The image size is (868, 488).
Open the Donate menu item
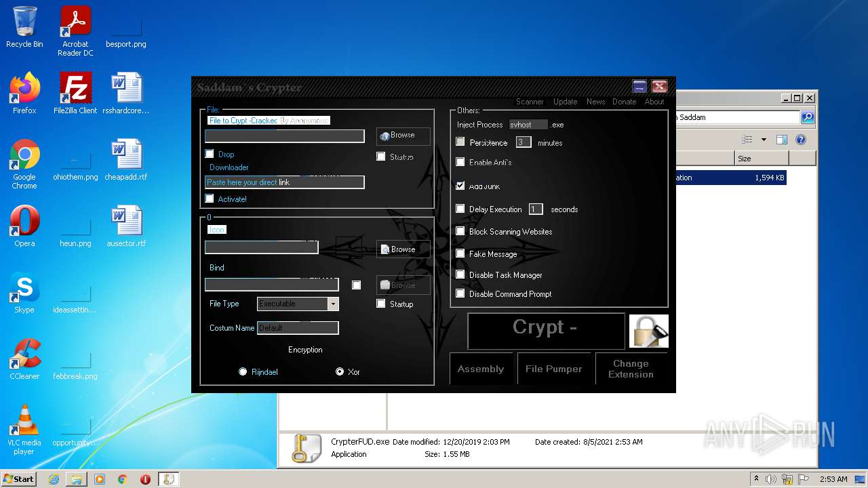tap(624, 102)
